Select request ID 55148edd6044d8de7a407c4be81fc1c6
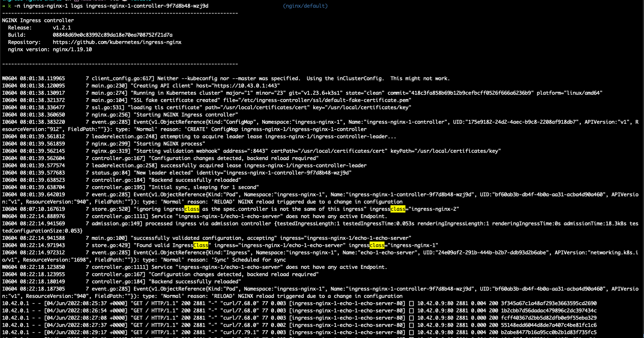This screenshot has width=644, height=338. click(549, 325)
